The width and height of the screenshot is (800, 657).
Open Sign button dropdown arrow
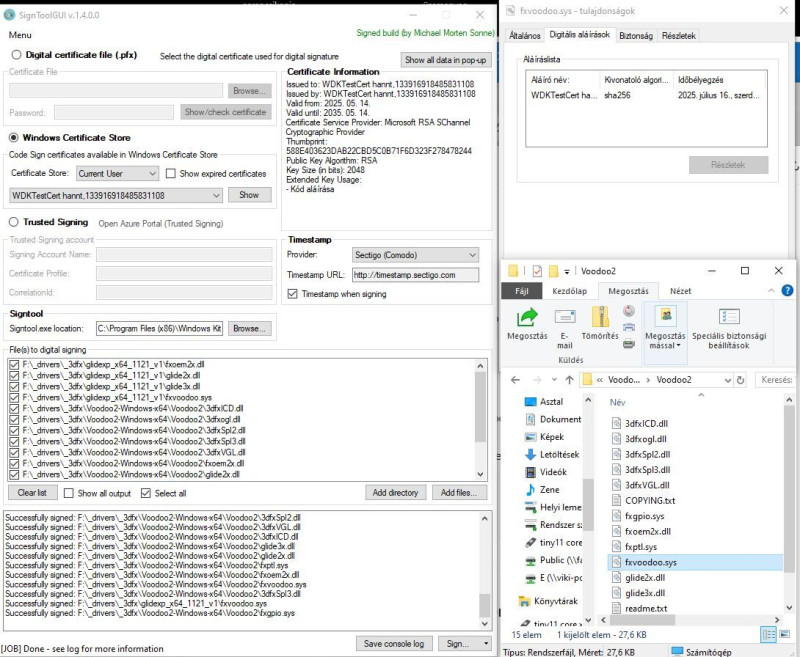tap(486, 644)
